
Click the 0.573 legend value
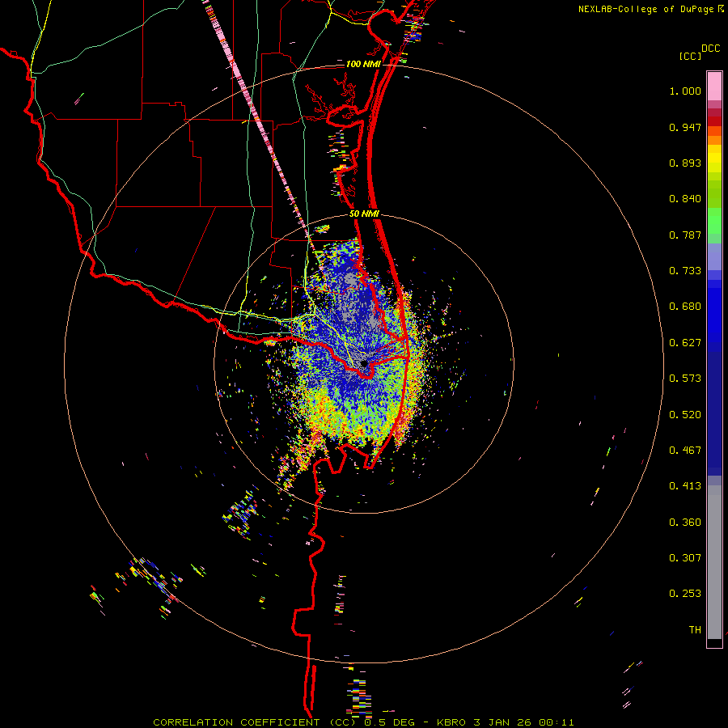click(685, 379)
